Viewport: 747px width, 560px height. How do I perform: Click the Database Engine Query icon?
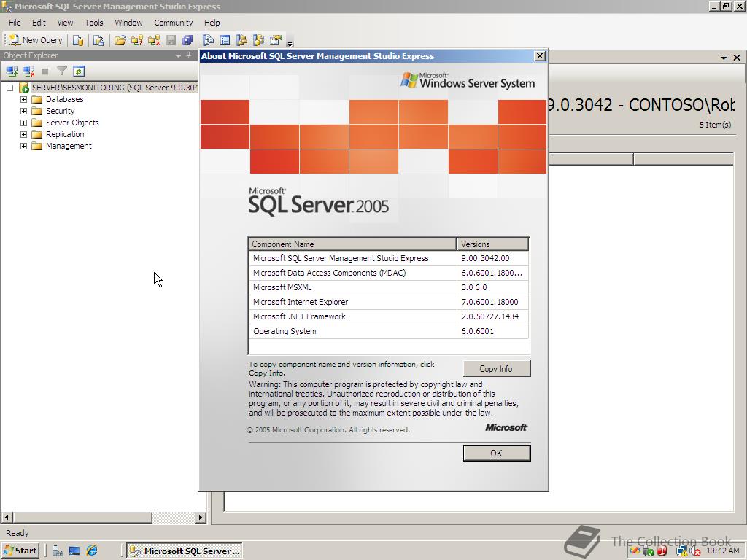(78, 41)
